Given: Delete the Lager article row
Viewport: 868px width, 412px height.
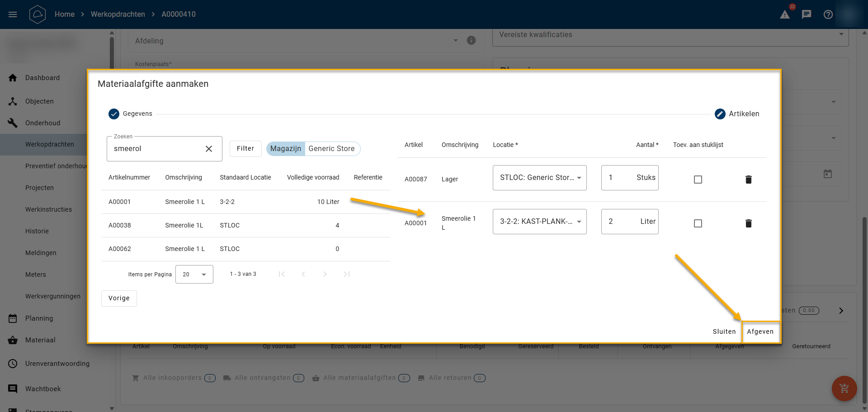Looking at the screenshot, I should [748, 180].
